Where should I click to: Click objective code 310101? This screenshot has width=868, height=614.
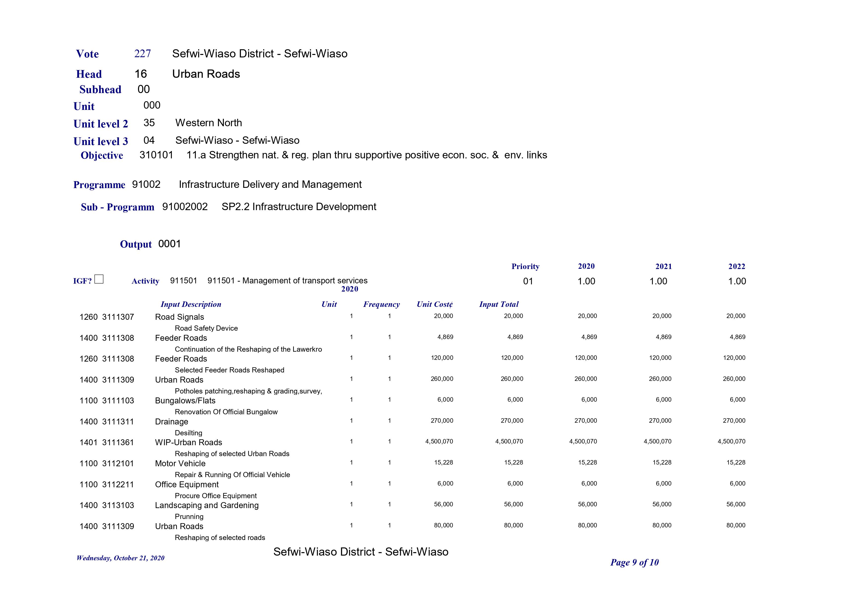[156, 155]
